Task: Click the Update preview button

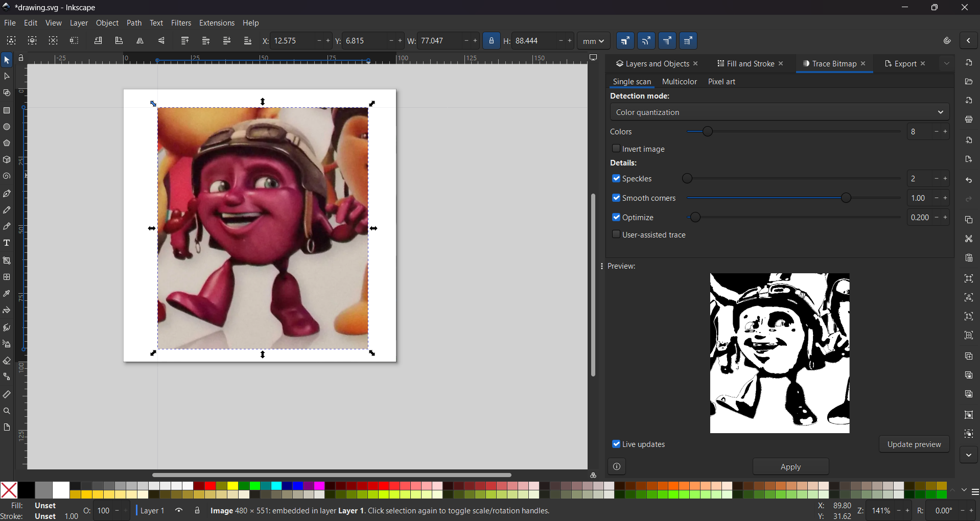Action: (914, 444)
